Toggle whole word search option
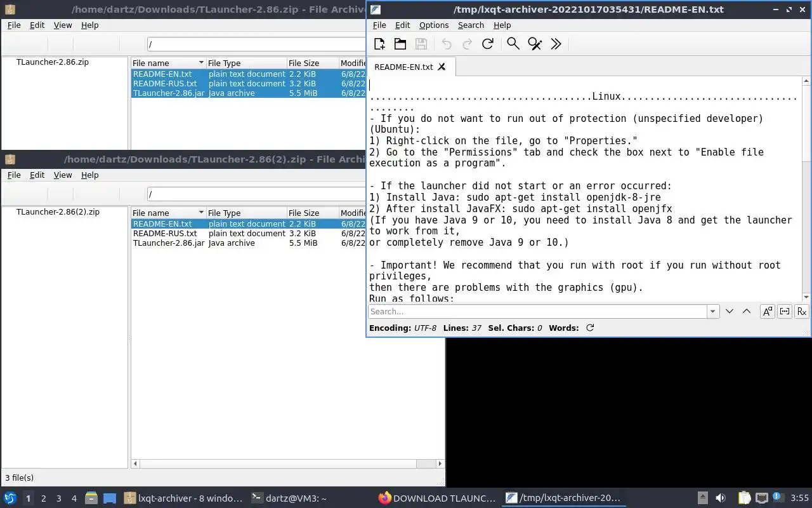Image resolution: width=812 pixels, height=508 pixels. pyautogui.click(x=785, y=311)
